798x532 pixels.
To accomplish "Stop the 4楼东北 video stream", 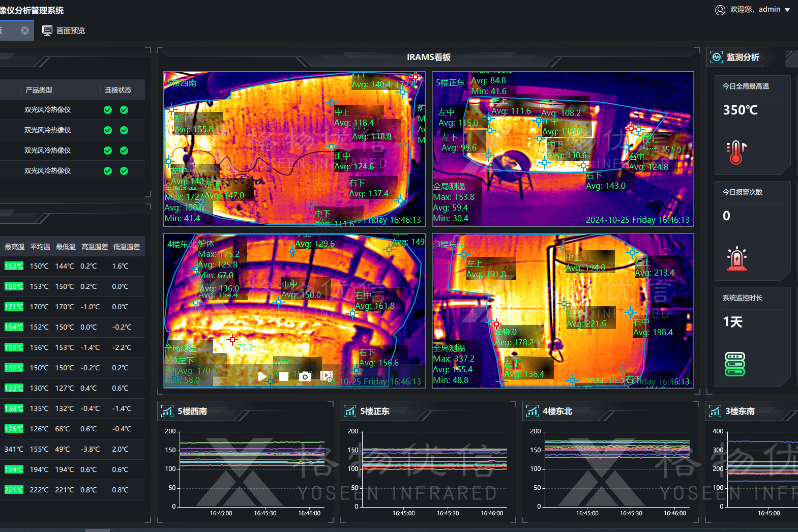I will click(x=284, y=376).
